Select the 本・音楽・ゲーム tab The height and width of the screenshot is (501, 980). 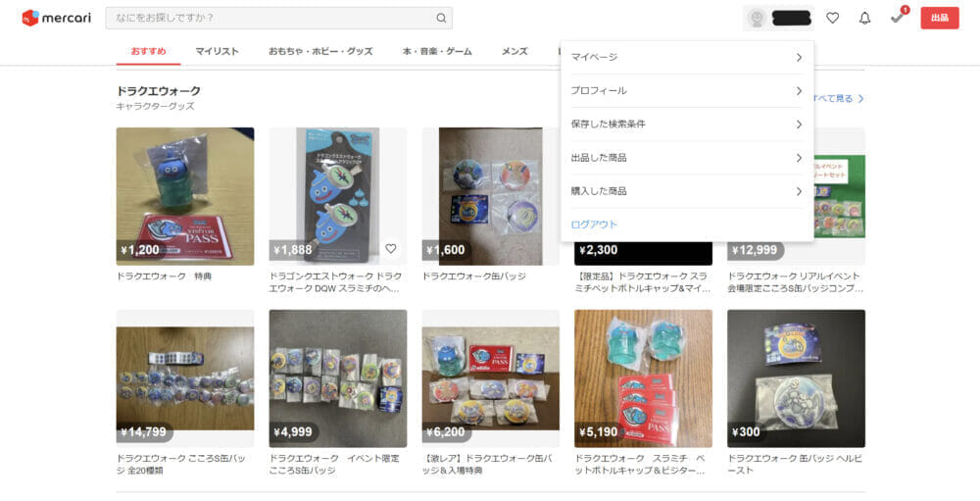[437, 51]
